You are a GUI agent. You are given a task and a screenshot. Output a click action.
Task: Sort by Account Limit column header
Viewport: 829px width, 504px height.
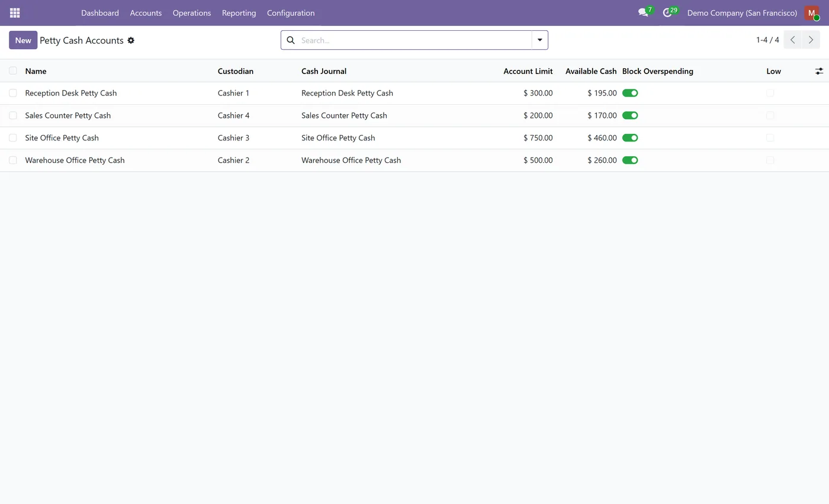point(528,71)
